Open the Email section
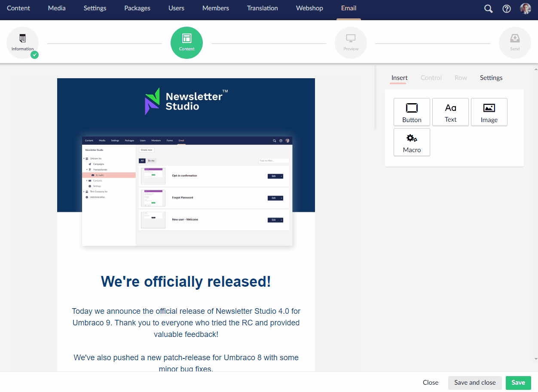This screenshot has height=392, width=538. (x=348, y=8)
